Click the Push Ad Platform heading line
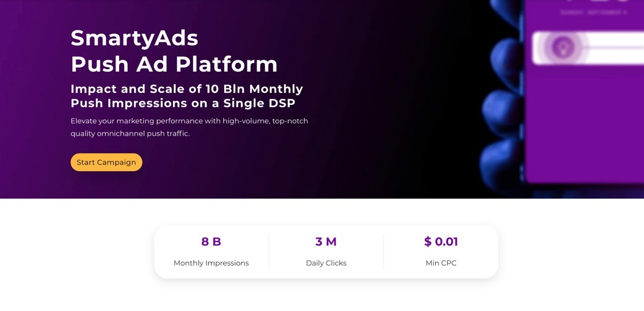Image resolution: width=644 pixels, height=311 pixels. 174,64
